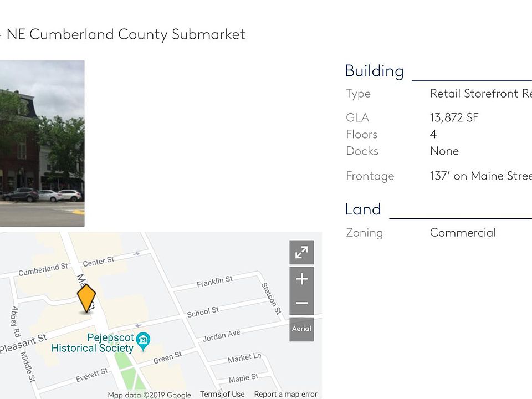Click the Building section heading
This screenshot has width=532, height=399.
374,71
